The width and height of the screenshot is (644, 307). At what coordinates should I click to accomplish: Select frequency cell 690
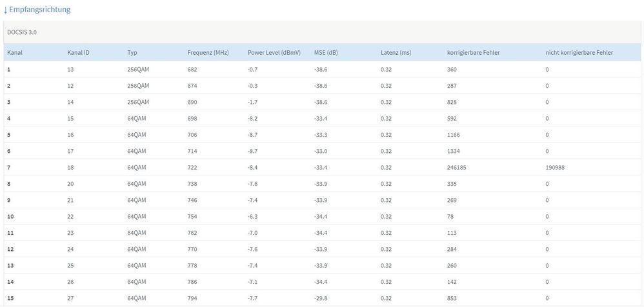pyautogui.click(x=192, y=102)
